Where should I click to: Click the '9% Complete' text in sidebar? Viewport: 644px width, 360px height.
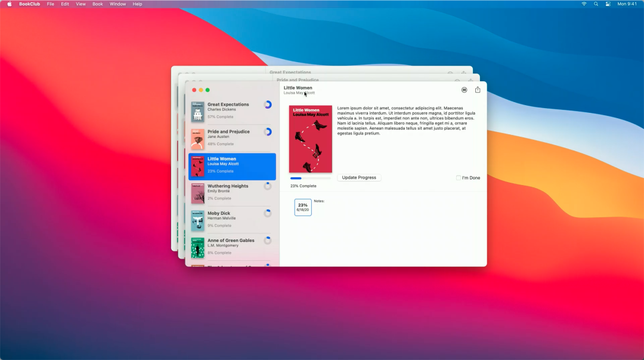tap(219, 226)
